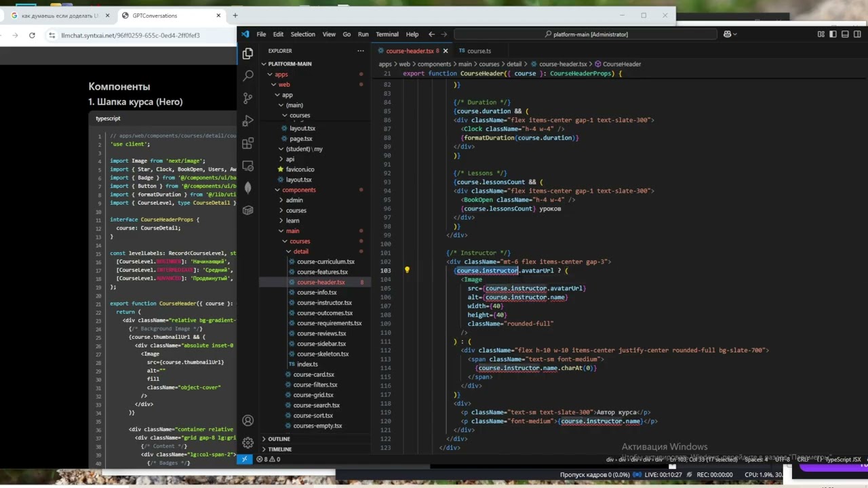The width and height of the screenshot is (868, 488).
Task: Open course-features.tsx in Explorer
Action: (x=322, y=272)
